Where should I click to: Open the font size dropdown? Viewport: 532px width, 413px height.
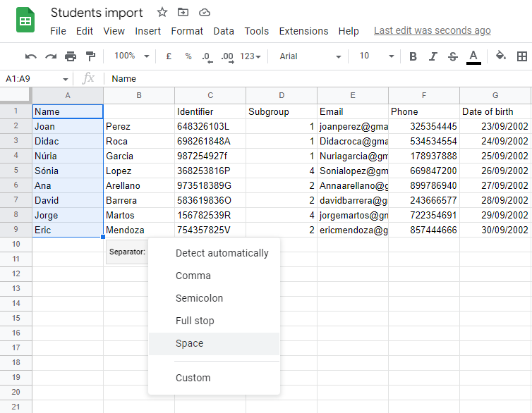coord(374,56)
